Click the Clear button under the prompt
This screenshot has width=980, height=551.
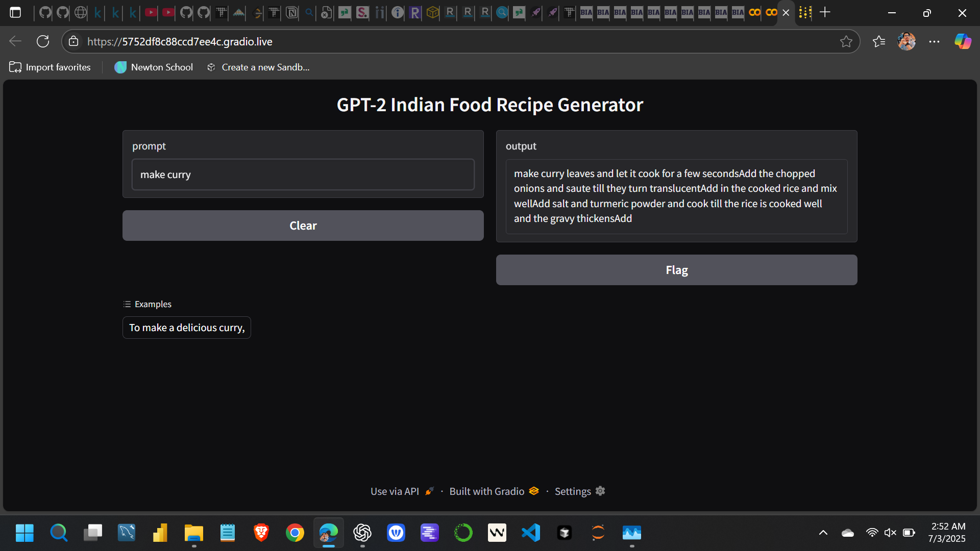click(x=303, y=225)
